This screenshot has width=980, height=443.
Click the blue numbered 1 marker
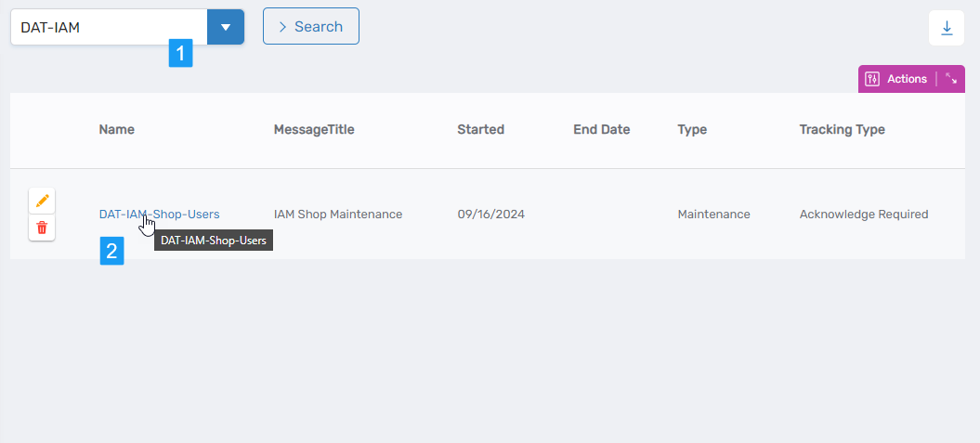click(180, 53)
